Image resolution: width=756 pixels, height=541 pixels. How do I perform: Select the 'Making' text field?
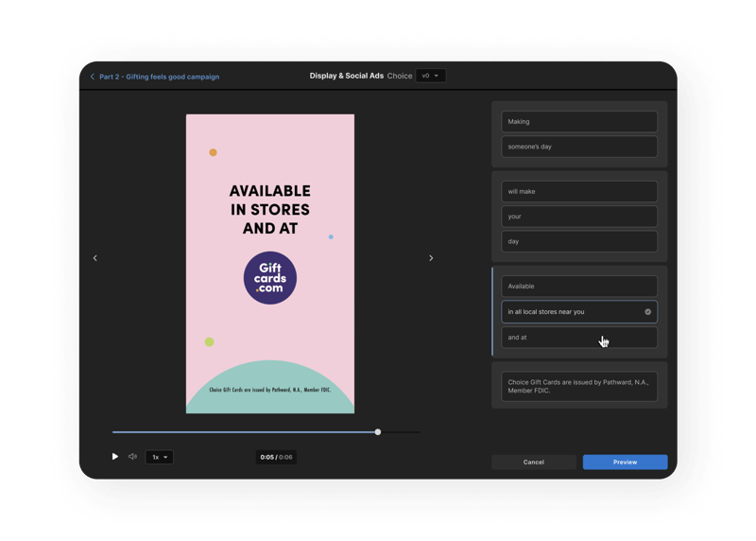click(579, 122)
